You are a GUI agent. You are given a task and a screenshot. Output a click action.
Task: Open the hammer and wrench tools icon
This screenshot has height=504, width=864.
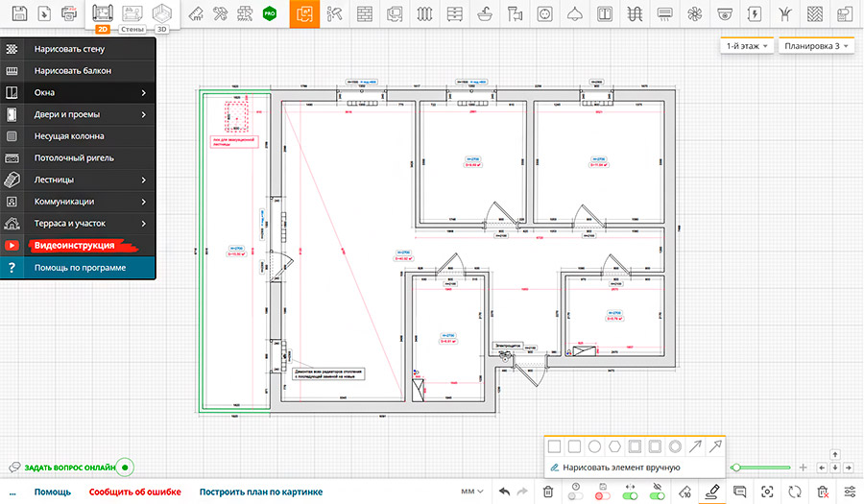point(221,13)
